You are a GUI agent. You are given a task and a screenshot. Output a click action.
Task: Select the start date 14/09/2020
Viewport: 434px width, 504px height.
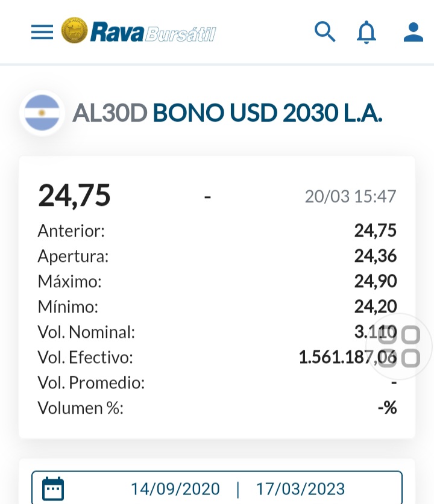click(x=175, y=488)
